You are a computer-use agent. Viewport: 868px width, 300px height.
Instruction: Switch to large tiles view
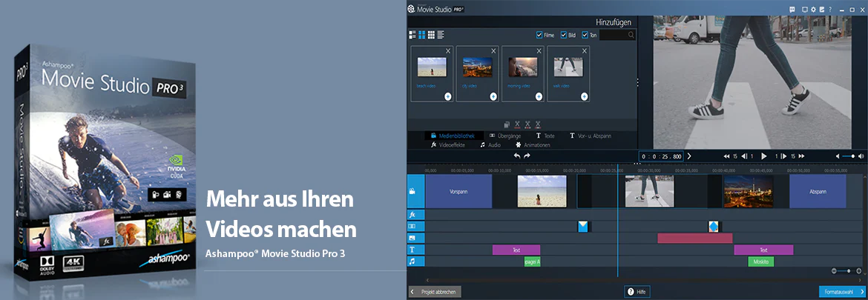(422, 35)
